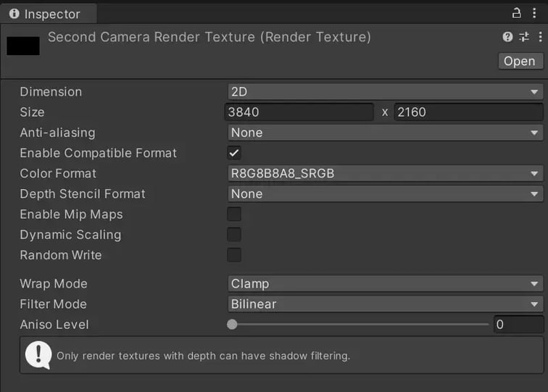Click the Anti-aliasing label

(x=58, y=133)
